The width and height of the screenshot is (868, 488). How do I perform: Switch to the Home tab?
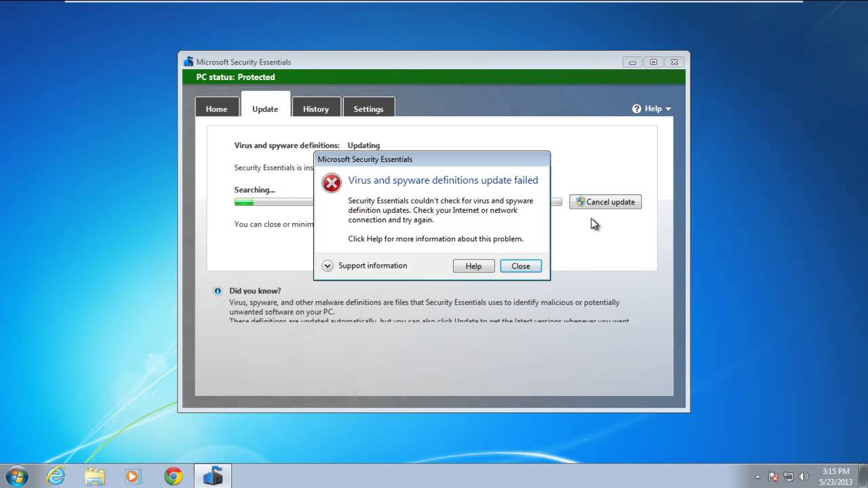[x=217, y=108]
